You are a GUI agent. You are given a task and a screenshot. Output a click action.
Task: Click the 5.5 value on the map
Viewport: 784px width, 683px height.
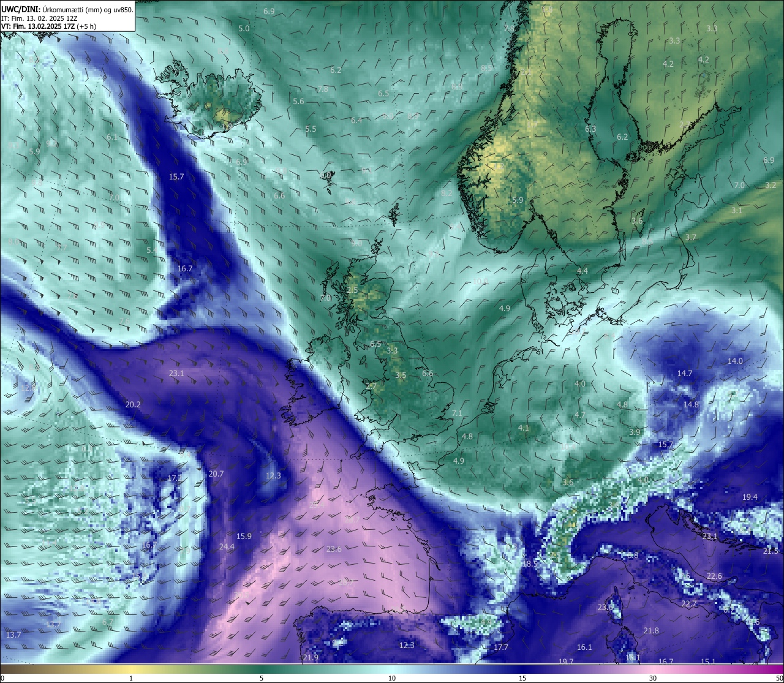[311, 129]
